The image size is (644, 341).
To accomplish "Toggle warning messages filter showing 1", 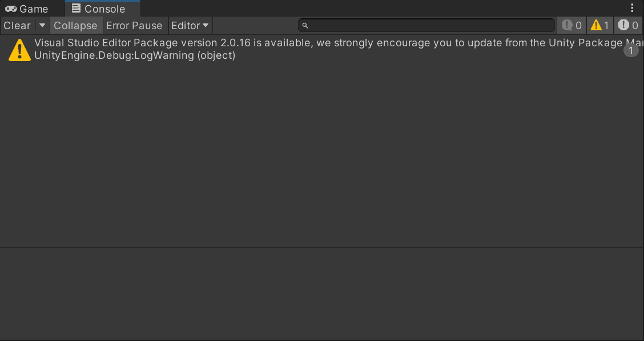I will click(x=600, y=26).
